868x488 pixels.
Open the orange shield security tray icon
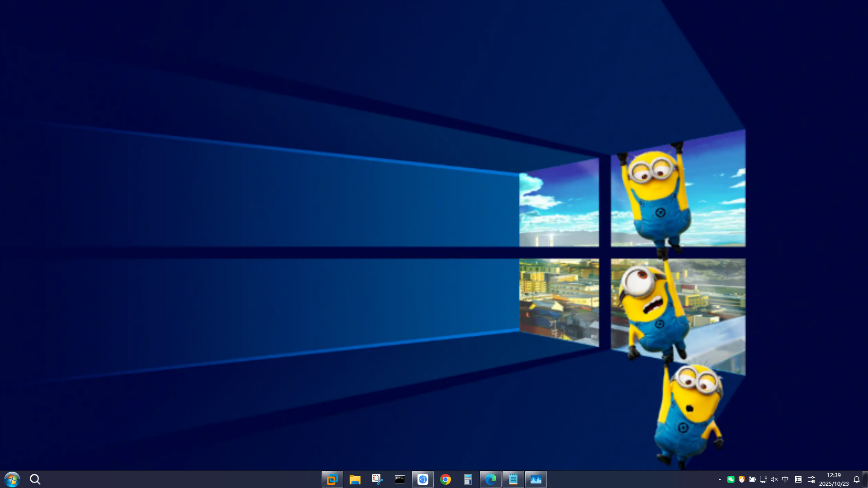pos(741,479)
